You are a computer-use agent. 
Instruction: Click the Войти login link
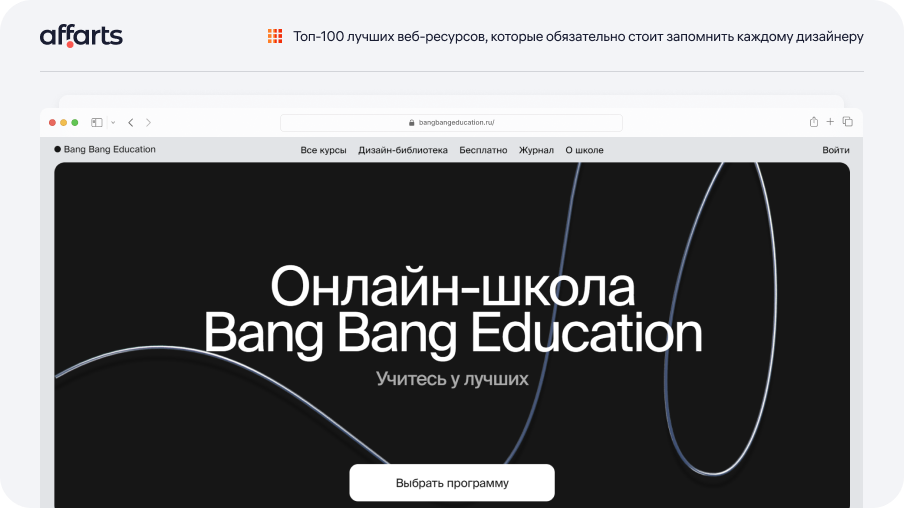836,150
